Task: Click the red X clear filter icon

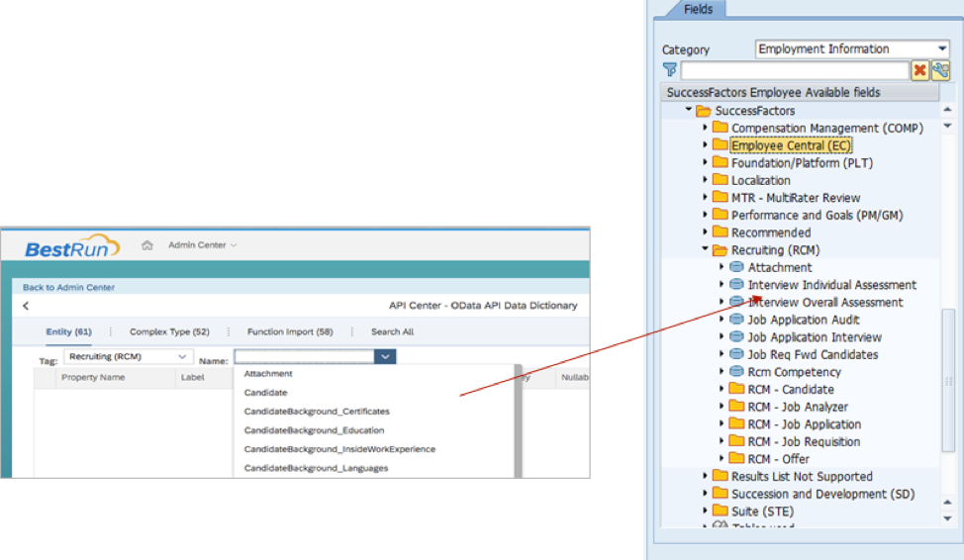Action: click(x=919, y=70)
